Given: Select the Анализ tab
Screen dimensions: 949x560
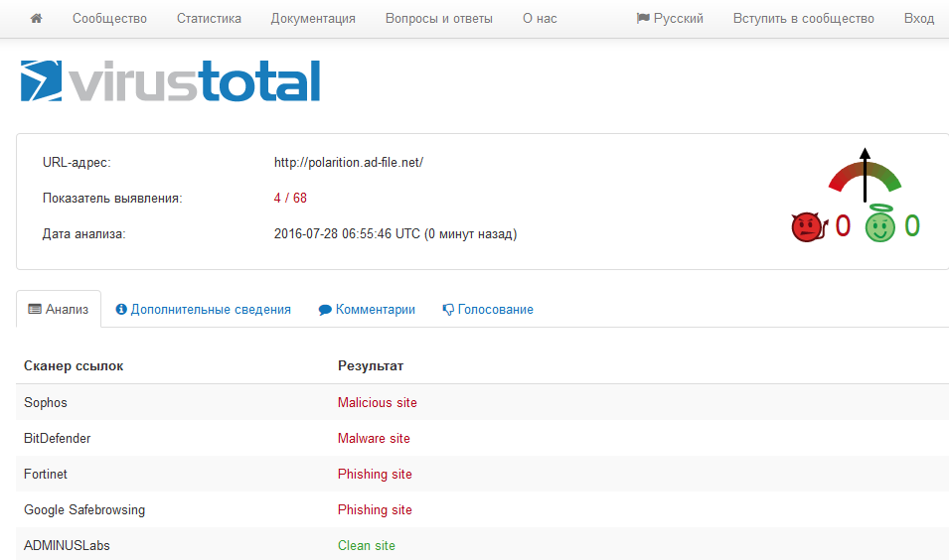Looking at the screenshot, I should pos(59,309).
